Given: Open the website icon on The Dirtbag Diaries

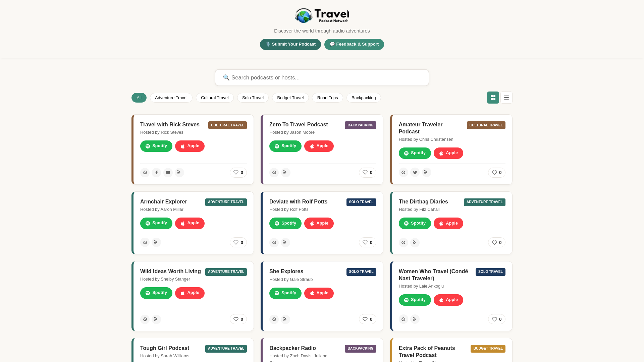Looking at the screenshot, I should click(404, 242).
